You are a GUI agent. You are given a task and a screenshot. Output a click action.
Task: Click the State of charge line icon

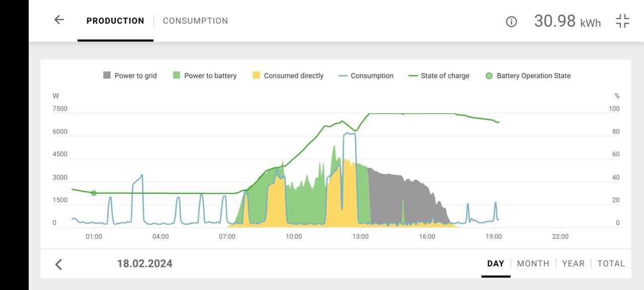point(413,76)
